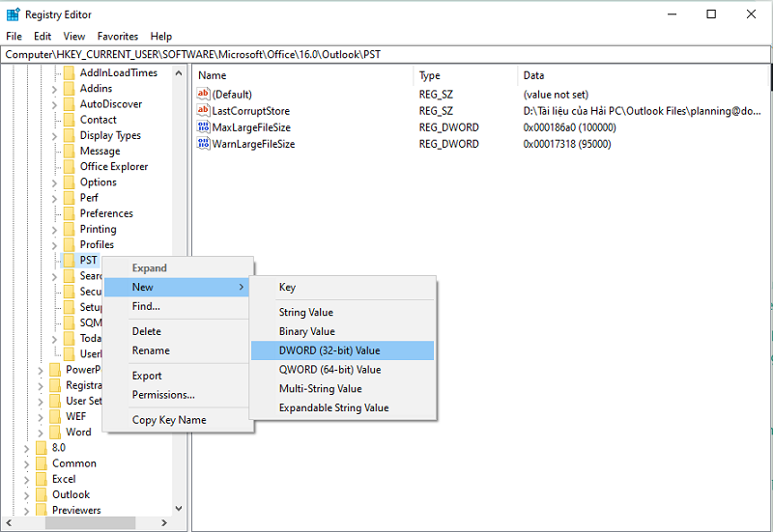This screenshot has width=773, height=532.
Task: Choose DWORD (32-bit) Value from submenu
Action: [x=329, y=350]
